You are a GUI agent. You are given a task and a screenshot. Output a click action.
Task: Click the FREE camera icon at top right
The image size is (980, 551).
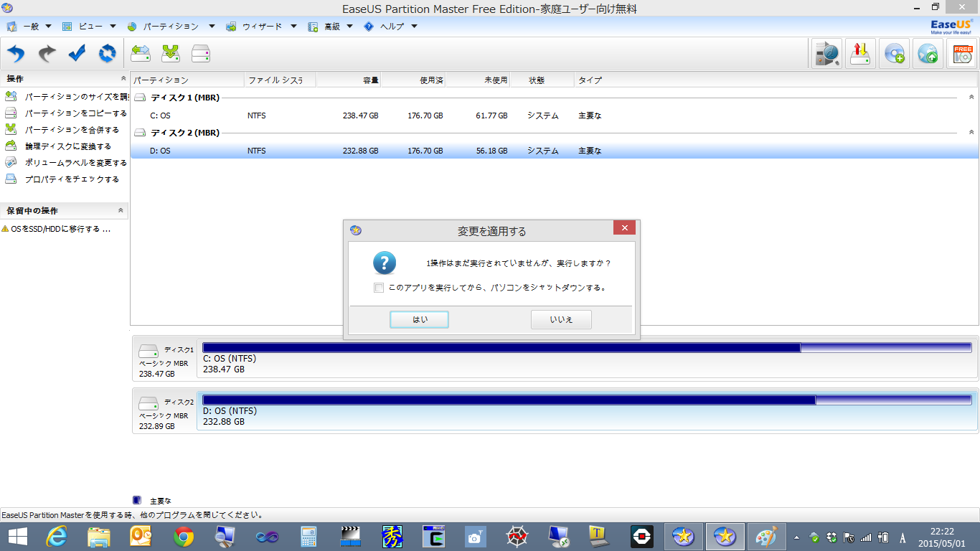pyautogui.click(x=961, y=54)
